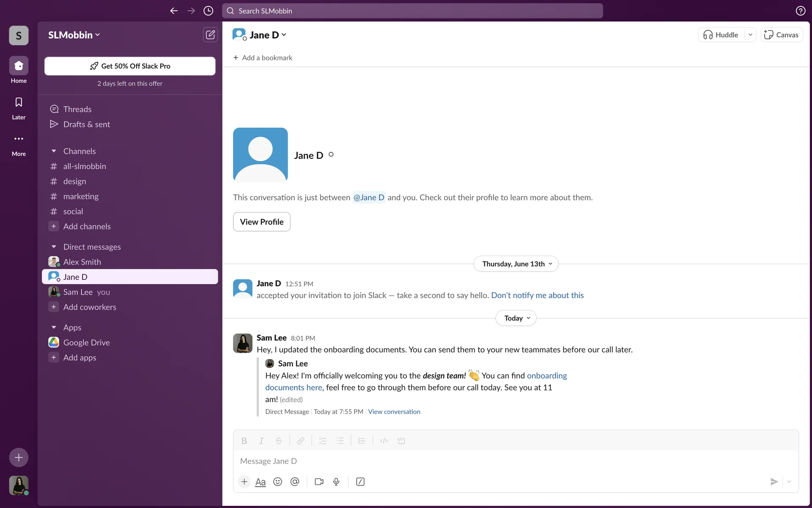Image resolution: width=812 pixels, height=508 pixels.
Task: Click the compose new message icon
Action: (210, 35)
